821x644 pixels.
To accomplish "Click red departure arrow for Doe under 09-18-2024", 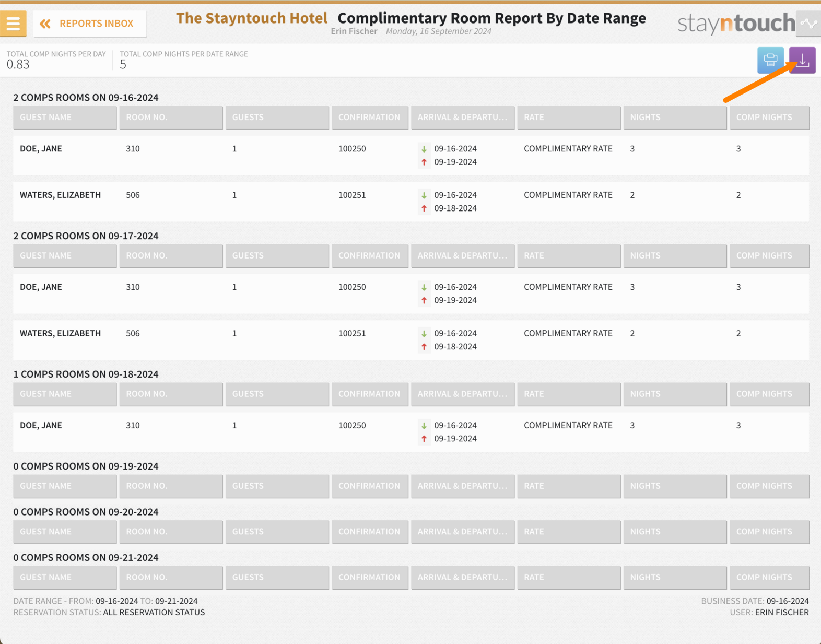I will tap(424, 439).
